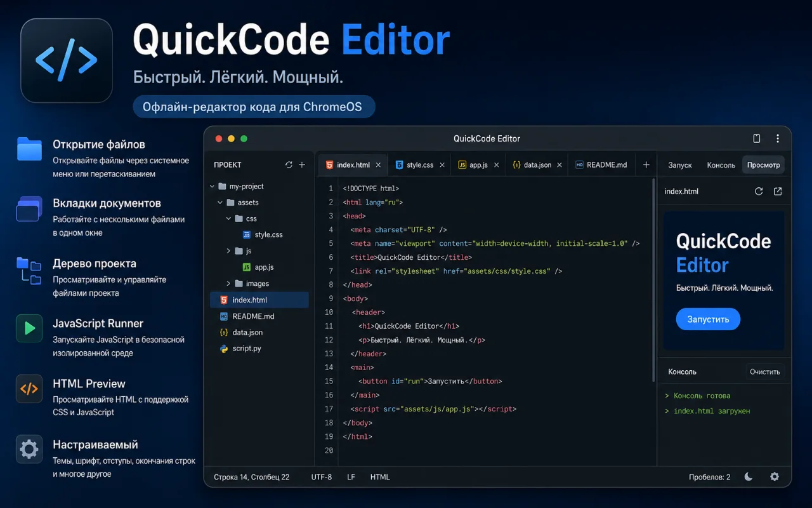Click the QuickCode Editor logo icon
Viewport: 812px width, 508px height.
click(x=67, y=60)
